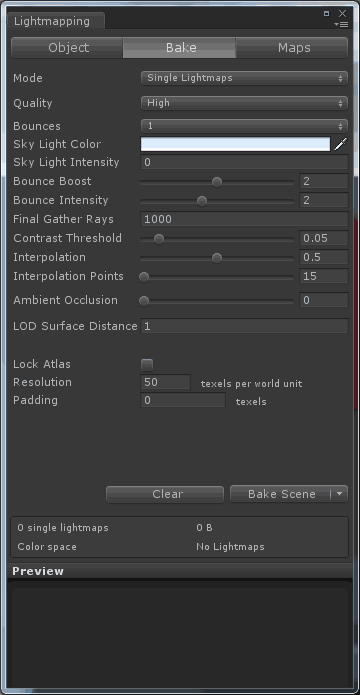Open the Bake Scene dropdown arrow
360x695 pixels.
pyautogui.click(x=340, y=494)
